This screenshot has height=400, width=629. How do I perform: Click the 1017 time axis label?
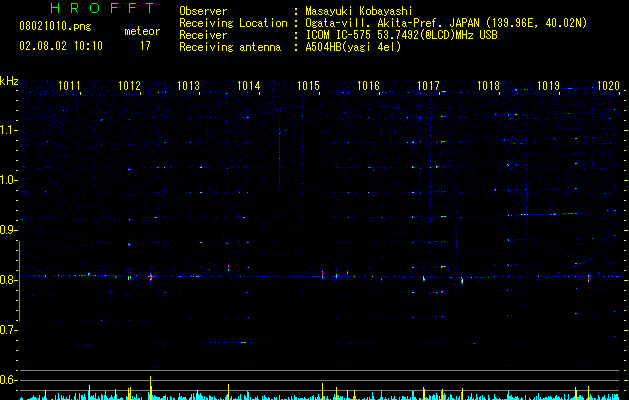click(x=428, y=86)
